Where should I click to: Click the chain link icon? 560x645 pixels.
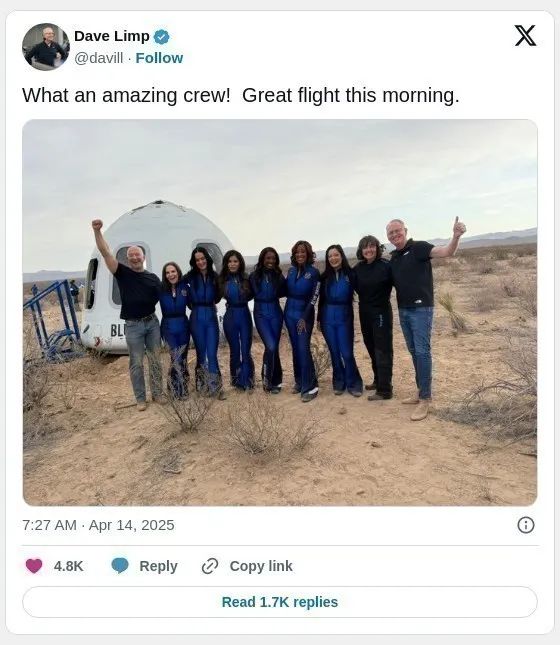pyautogui.click(x=210, y=566)
